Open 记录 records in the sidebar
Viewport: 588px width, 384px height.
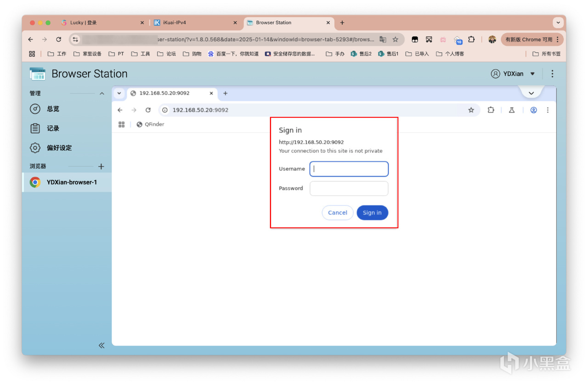point(67,128)
